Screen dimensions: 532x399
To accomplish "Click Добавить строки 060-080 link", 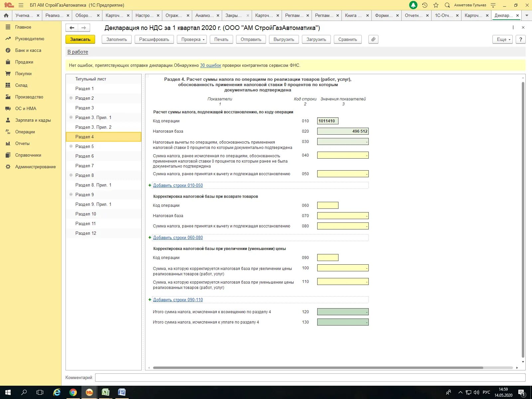I will point(178,238).
